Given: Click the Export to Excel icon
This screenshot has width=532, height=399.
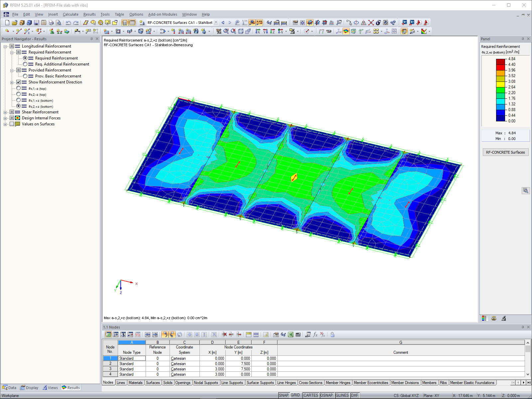Looking at the screenshot, I should pyautogui.click(x=291, y=334).
